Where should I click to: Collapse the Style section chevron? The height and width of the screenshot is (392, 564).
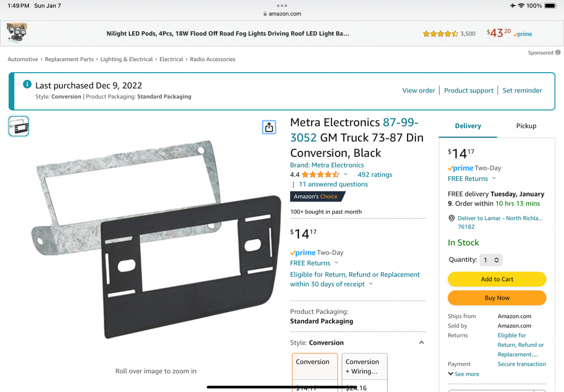pyautogui.click(x=421, y=343)
